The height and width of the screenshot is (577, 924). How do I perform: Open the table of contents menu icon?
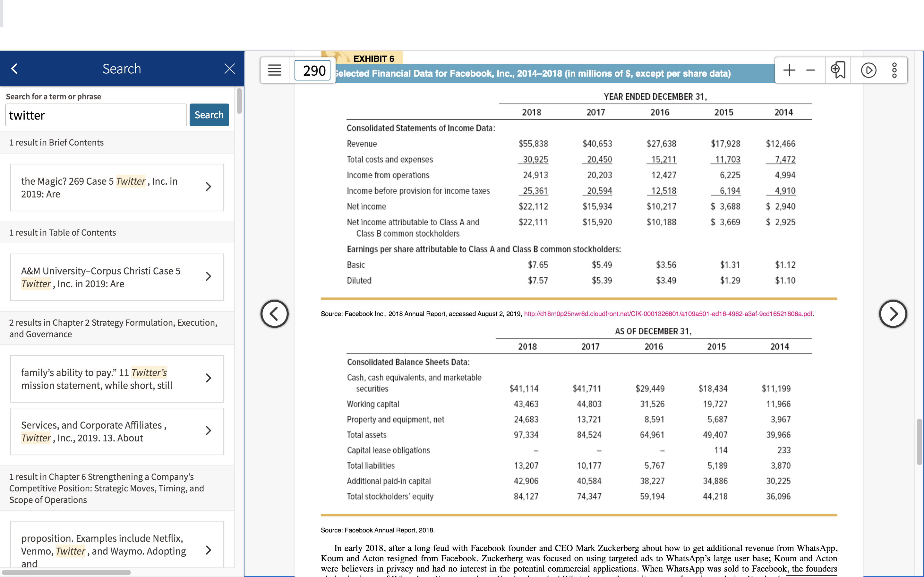click(275, 70)
